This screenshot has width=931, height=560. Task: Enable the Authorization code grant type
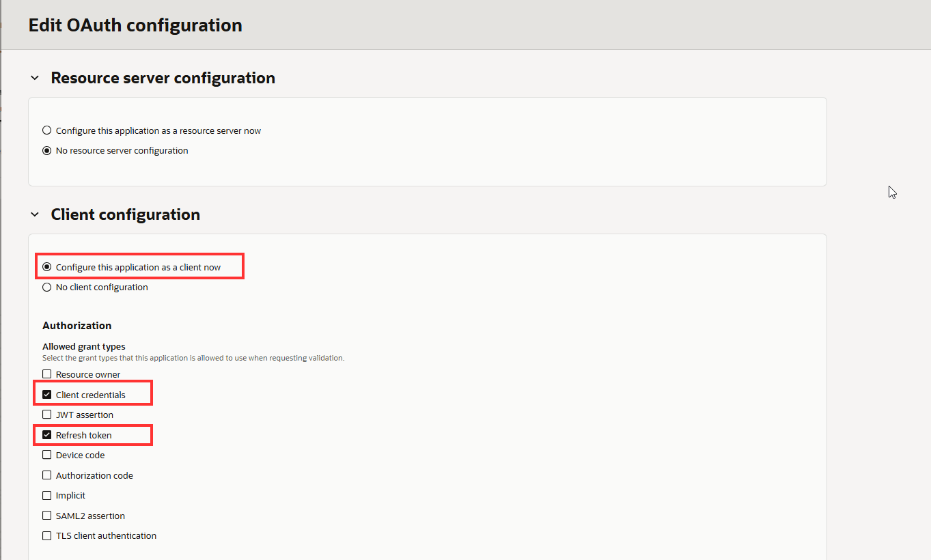click(47, 475)
